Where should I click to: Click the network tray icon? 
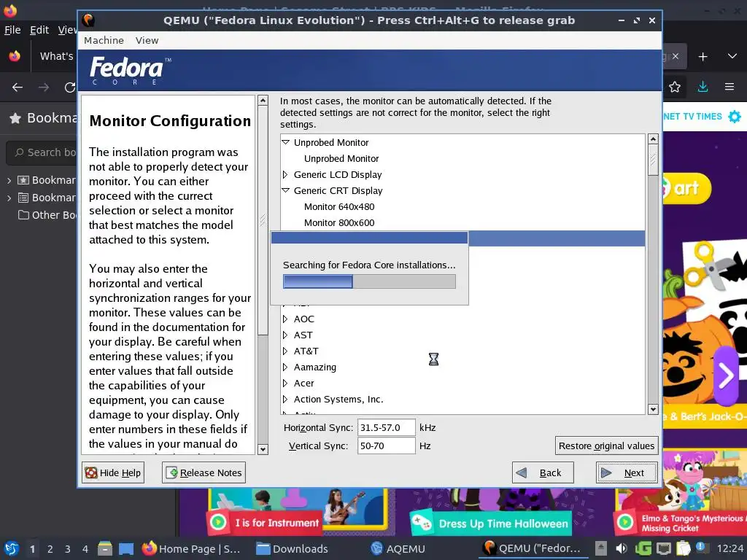click(x=664, y=548)
